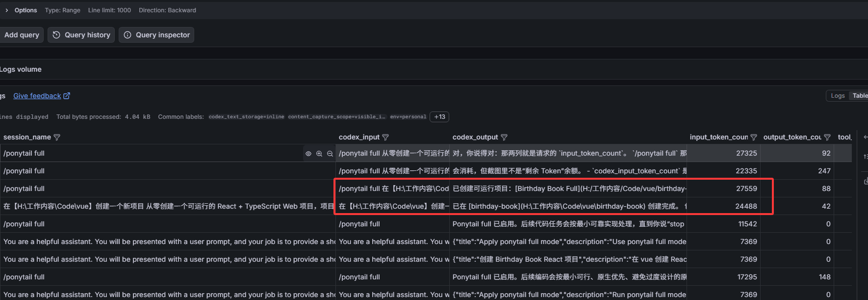Select the input token value 27559

click(x=746, y=189)
